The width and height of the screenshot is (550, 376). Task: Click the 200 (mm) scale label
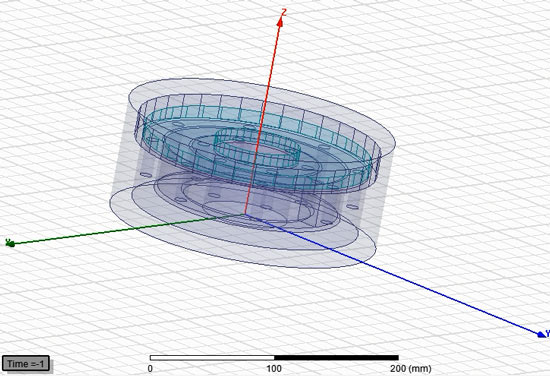(411, 369)
